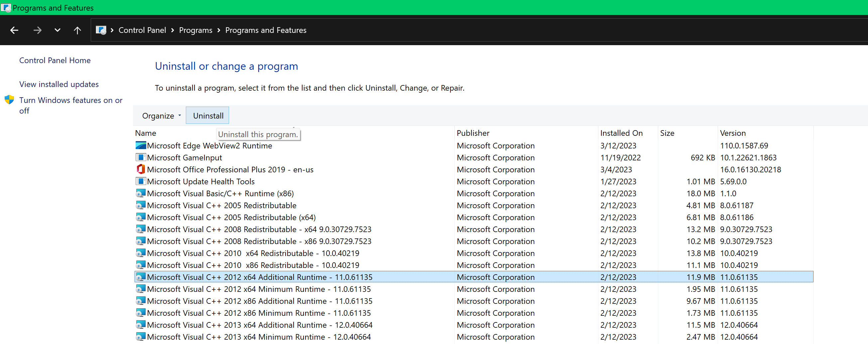Sort programs by Size column header
Screen dimensions: 868x344
pyautogui.click(x=667, y=133)
